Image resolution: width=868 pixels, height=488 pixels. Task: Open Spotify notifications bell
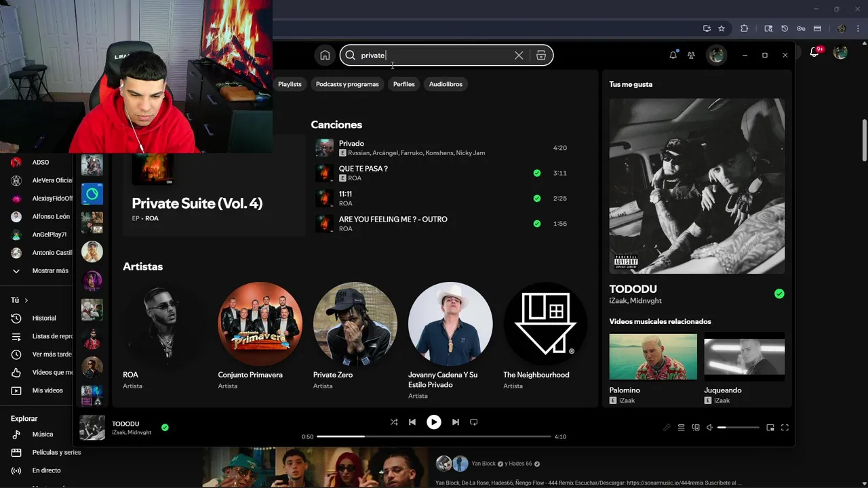[x=673, y=55]
